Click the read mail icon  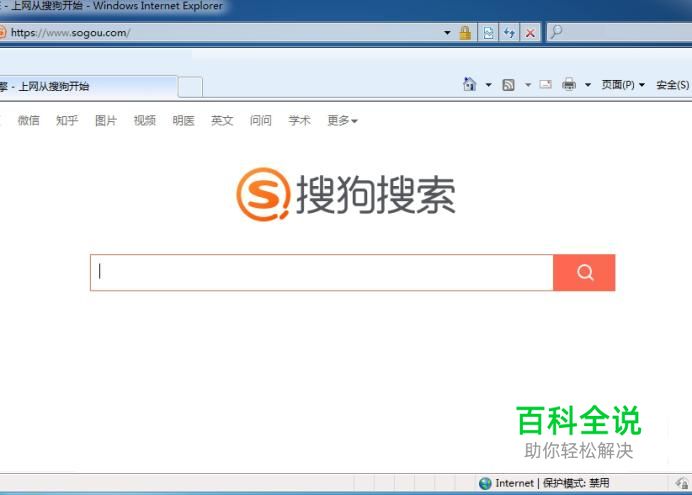[x=545, y=84]
